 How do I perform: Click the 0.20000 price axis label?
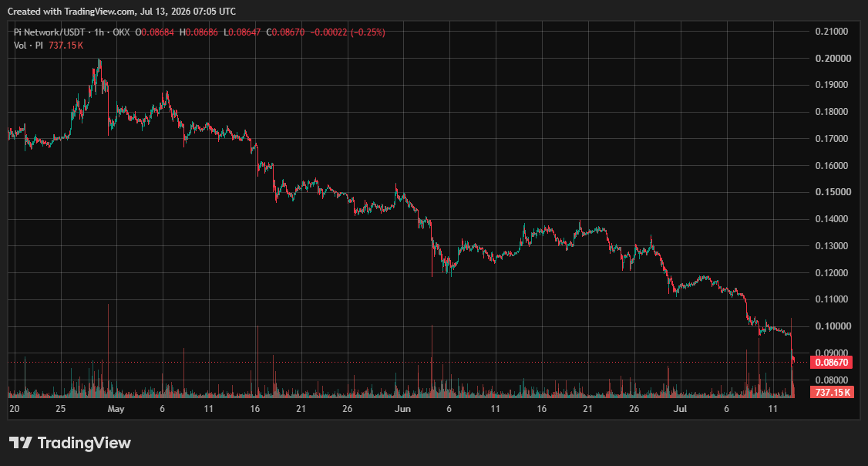coord(832,58)
